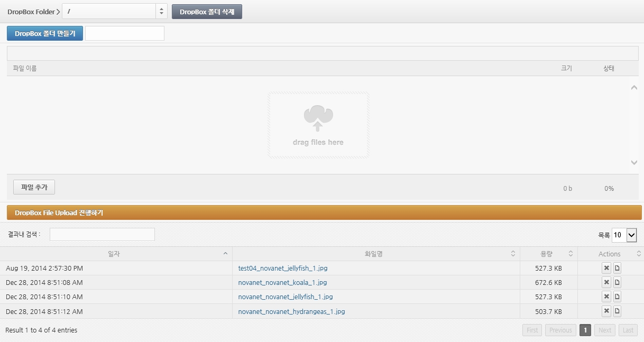Go to Previous page
This screenshot has width=644, height=342.
click(560, 330)
